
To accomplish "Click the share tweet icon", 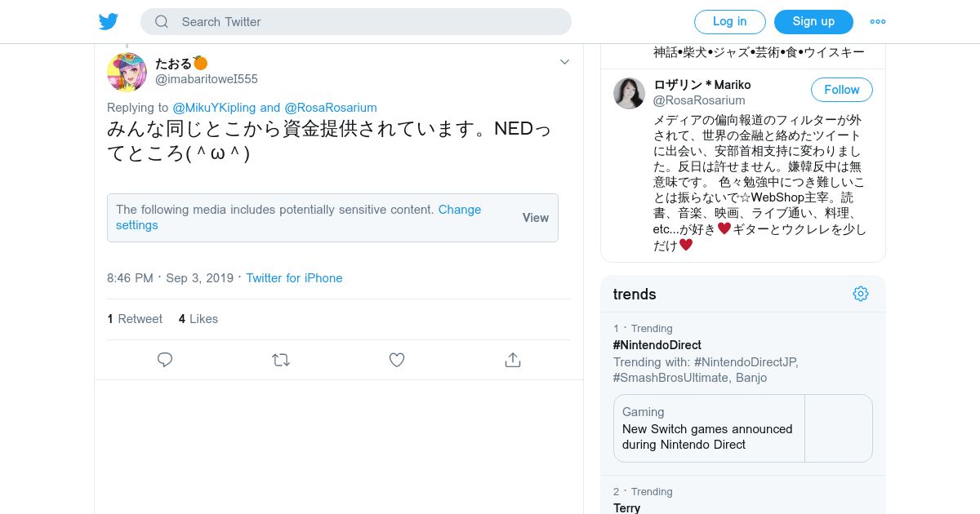I will tap(513, 360).
